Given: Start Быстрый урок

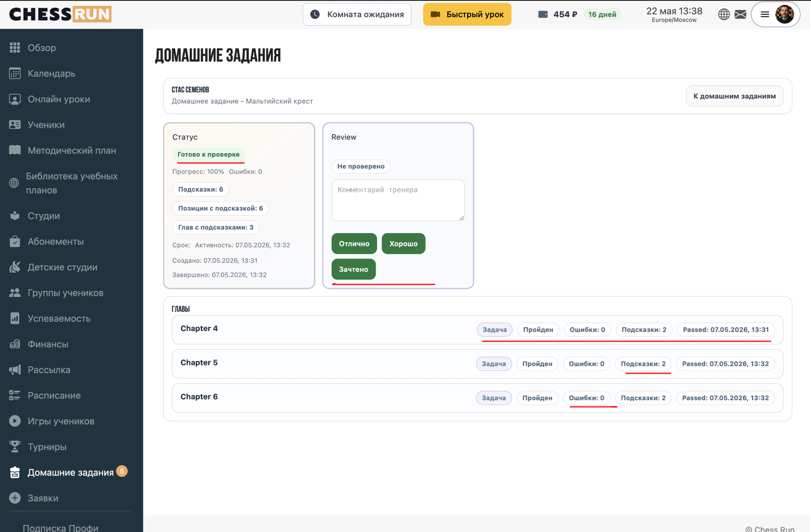Looking at the screenshot, I should coord(467,14).
